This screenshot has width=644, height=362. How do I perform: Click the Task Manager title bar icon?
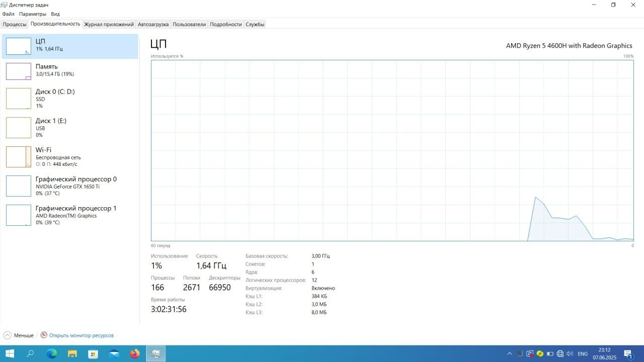(x=5, y=5)
